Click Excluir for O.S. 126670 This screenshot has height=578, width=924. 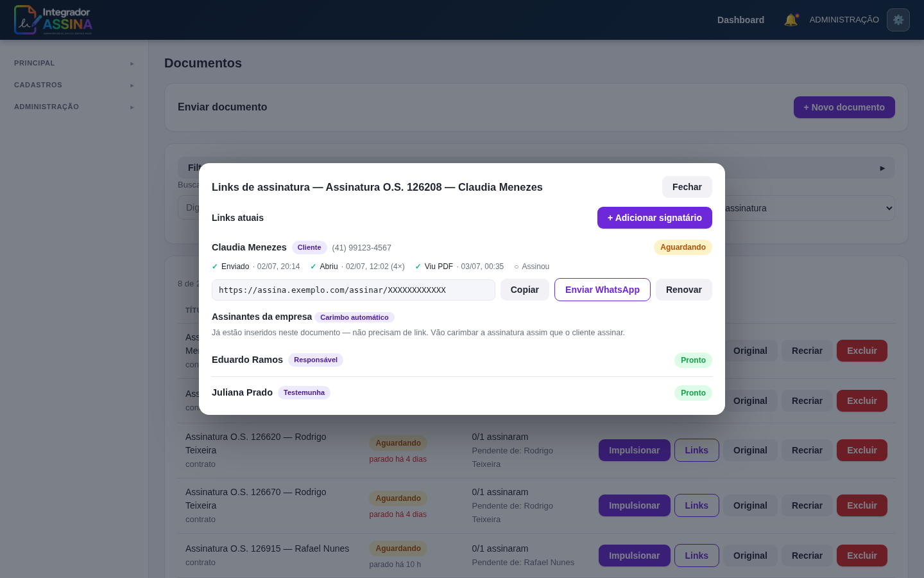862,505
